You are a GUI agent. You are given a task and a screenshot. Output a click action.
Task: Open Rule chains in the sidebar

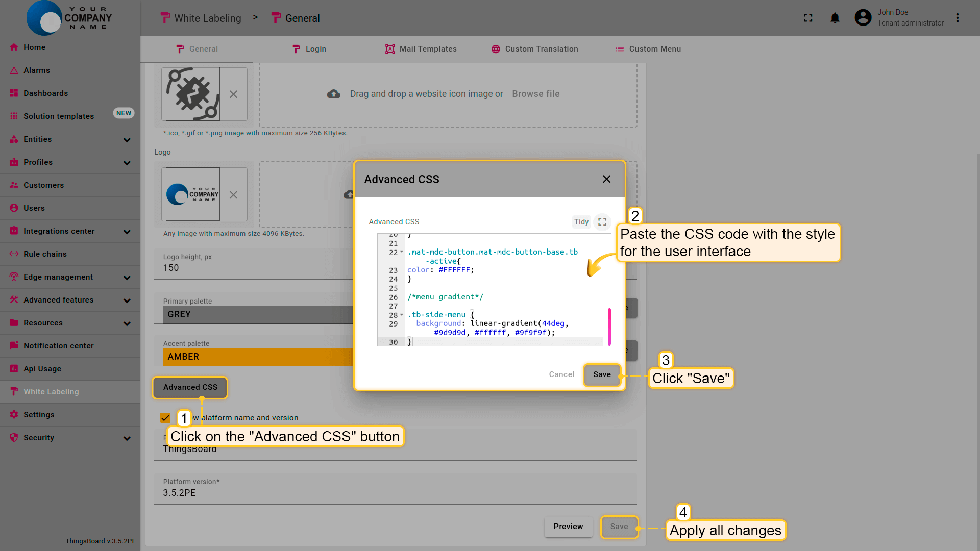point(45,254)
